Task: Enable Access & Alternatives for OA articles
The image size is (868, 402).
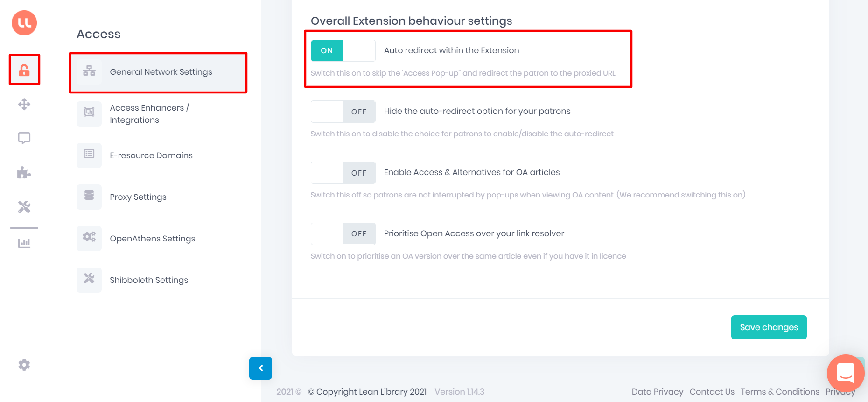Action: coord(343,173)
